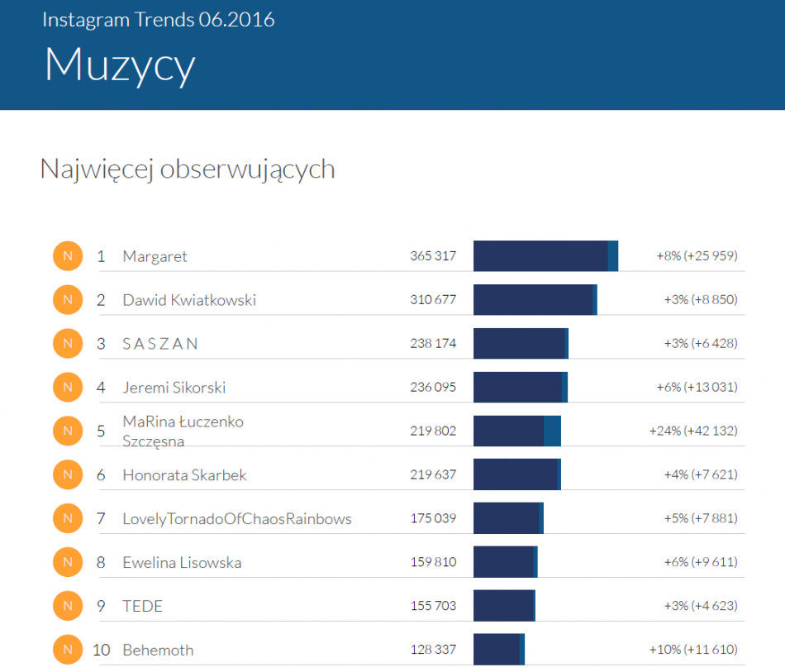This screenshot has width=785, height=672.
Task: Click the N badge beside Dawid Kwiatkowski
Action: (68, 300)
